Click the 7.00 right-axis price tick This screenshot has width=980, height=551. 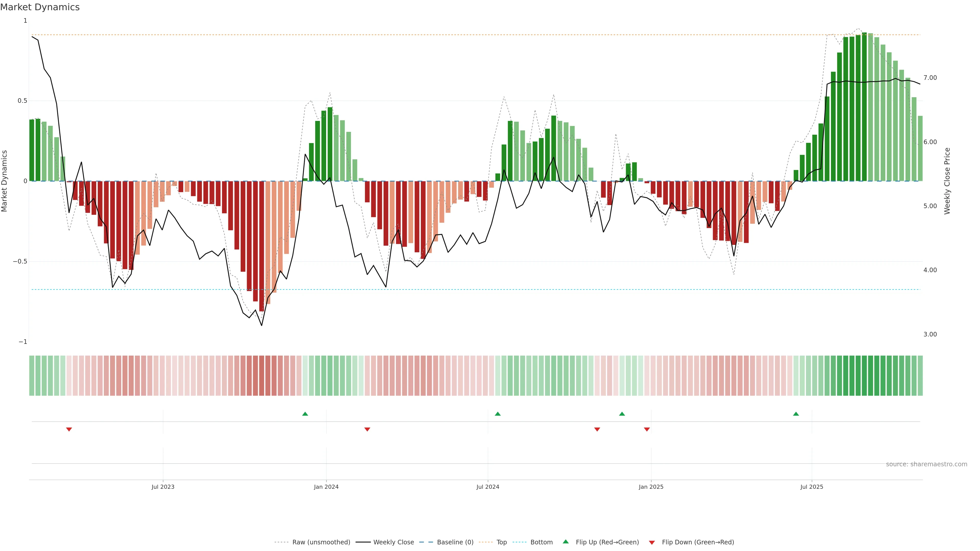(930, 78)
